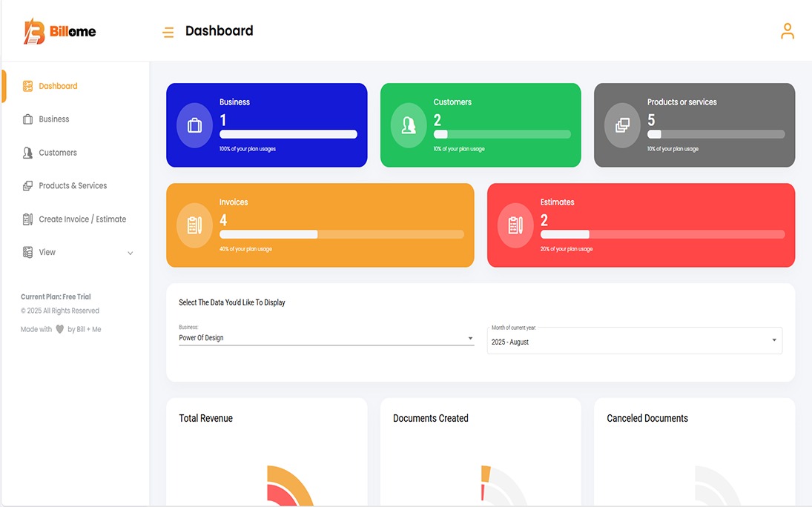812x507 pixels.
Task: Click the Products or services card icon
Action: (x=622, y=125)
